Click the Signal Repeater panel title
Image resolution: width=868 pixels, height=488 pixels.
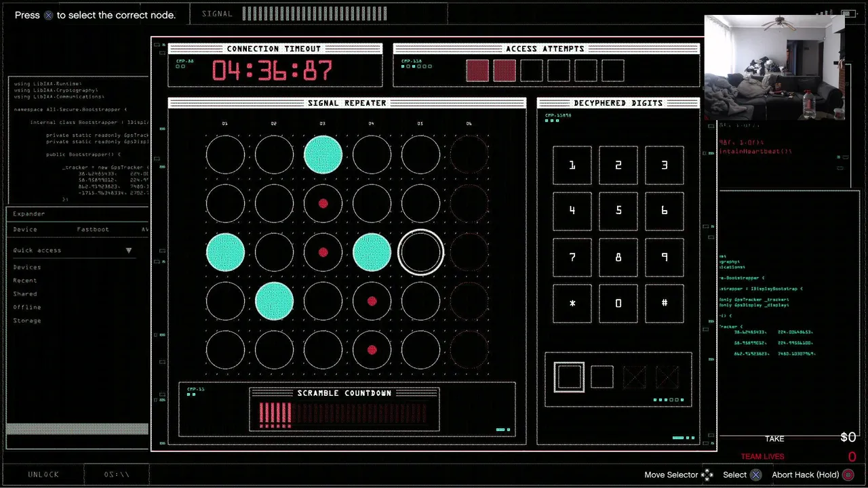(347, 103)
